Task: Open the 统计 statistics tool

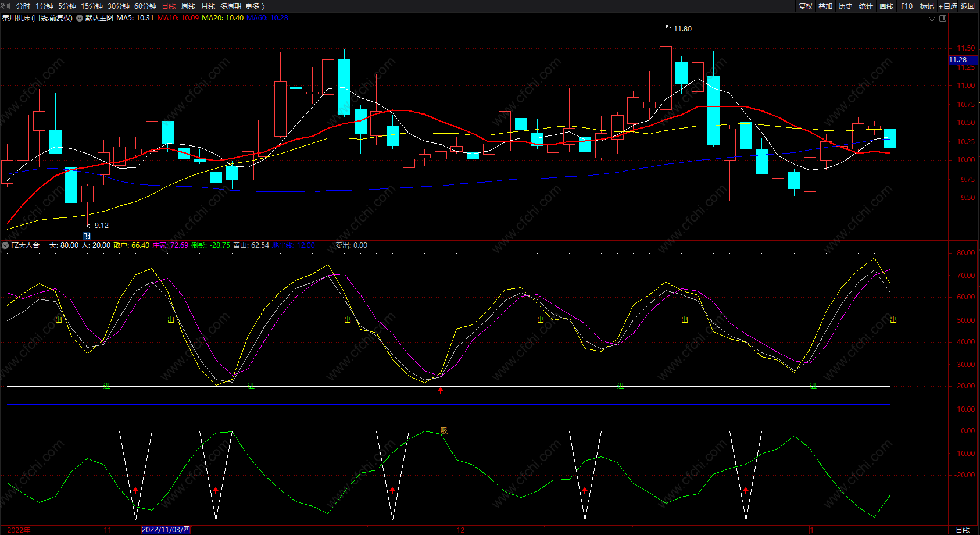Action: (866, 6)
